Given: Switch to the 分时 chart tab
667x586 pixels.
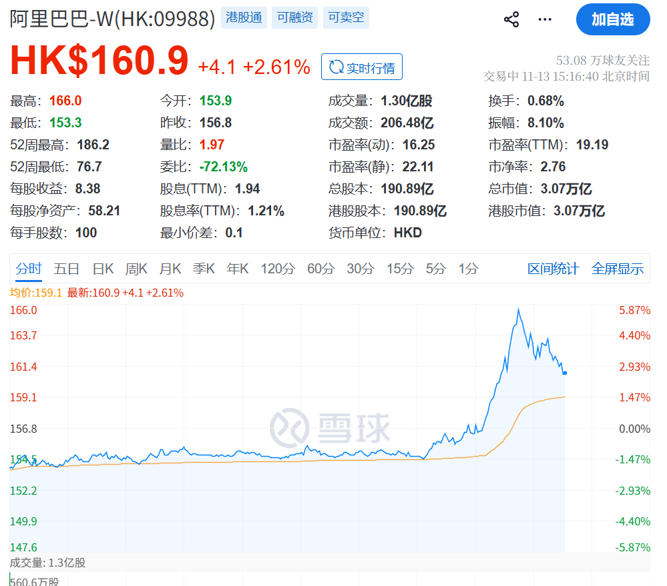Looking at the screenshot, I should [29, 268].
